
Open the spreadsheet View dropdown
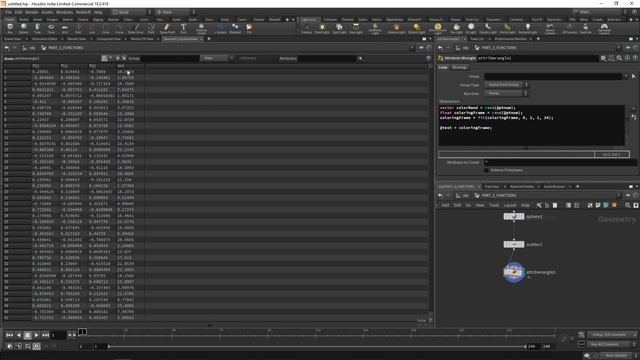[x=216, y=58]
